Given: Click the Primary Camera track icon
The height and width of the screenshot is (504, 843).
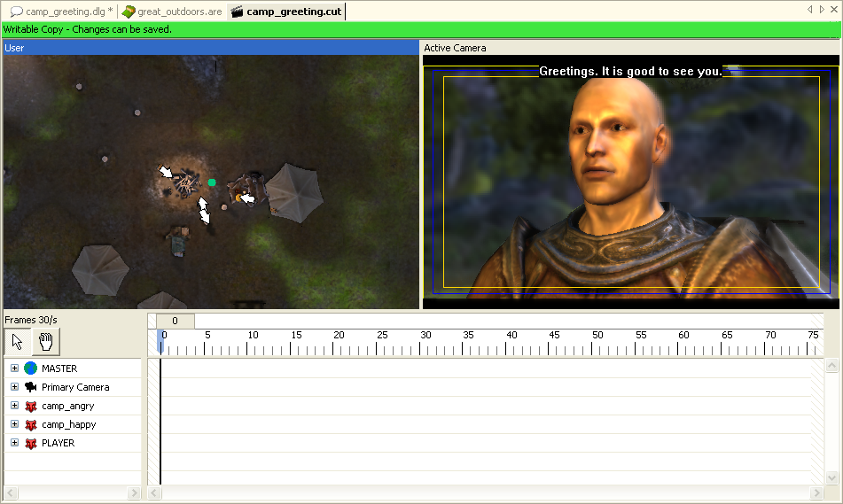Looking at the screenshot, I should coord(31,387).
